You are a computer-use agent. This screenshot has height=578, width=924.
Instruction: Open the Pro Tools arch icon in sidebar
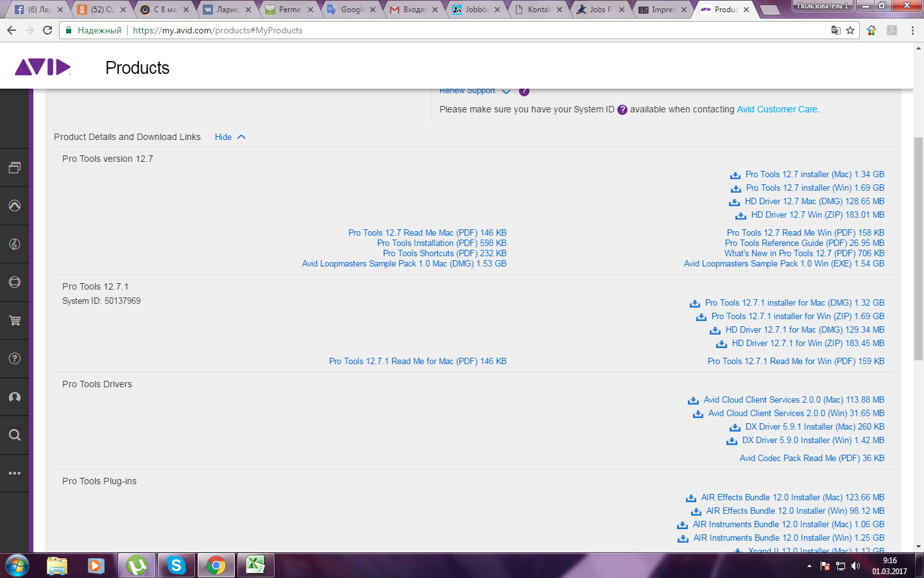coord(14,206)
